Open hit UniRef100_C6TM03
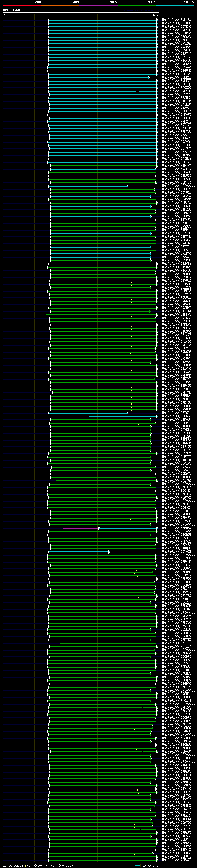Viewport: 197px width, 868px height. click(176, 23)
